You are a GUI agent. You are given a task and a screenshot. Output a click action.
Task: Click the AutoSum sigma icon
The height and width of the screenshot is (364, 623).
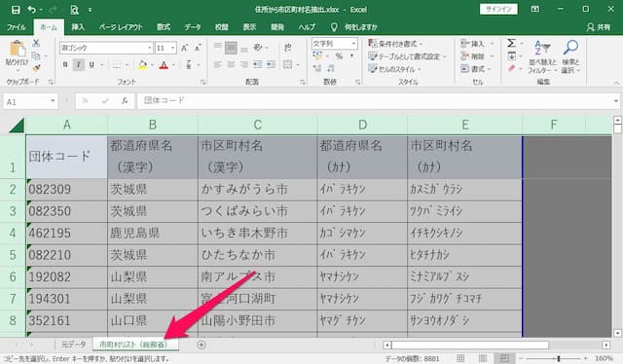tap(512, 43)
